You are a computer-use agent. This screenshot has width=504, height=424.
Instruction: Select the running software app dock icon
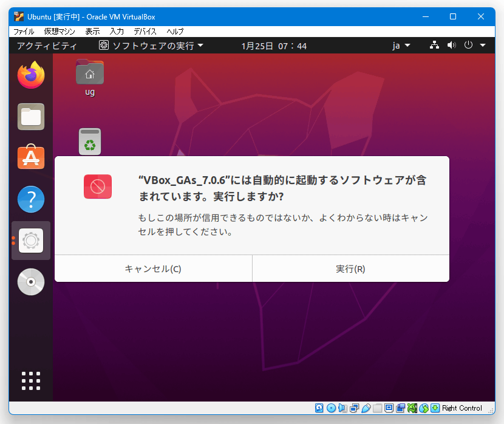point(31,241)
